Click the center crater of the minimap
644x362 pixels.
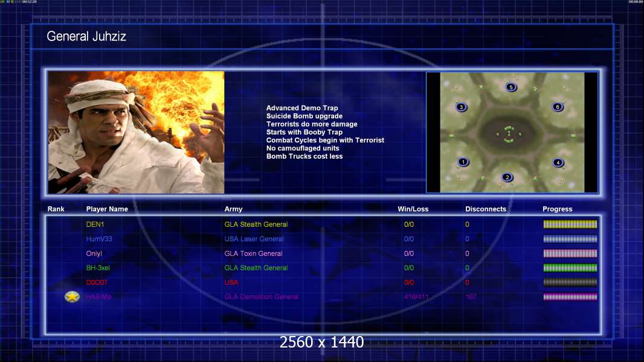(x=509, y=134)
